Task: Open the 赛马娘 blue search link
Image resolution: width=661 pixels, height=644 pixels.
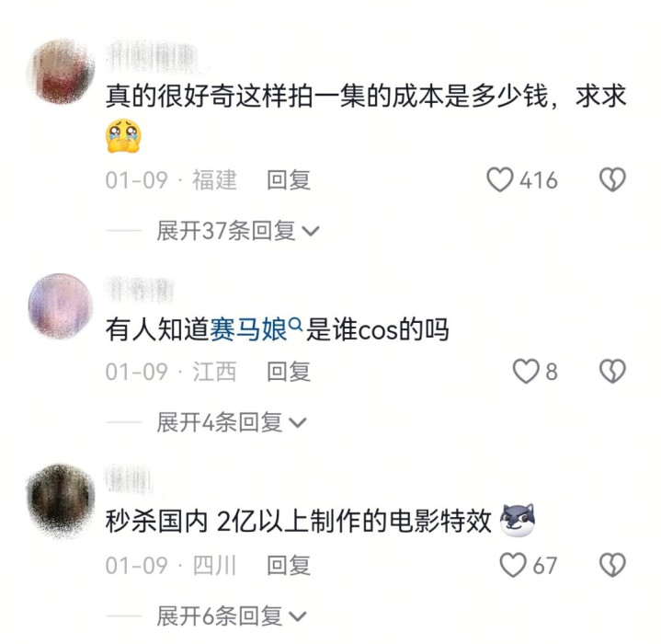Action: [x=248, y=329]
